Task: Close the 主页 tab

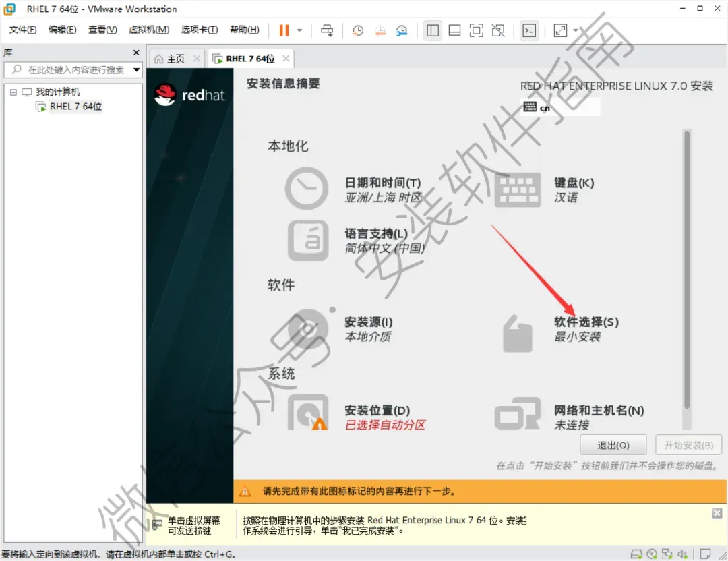Action: tap(197, 59)
